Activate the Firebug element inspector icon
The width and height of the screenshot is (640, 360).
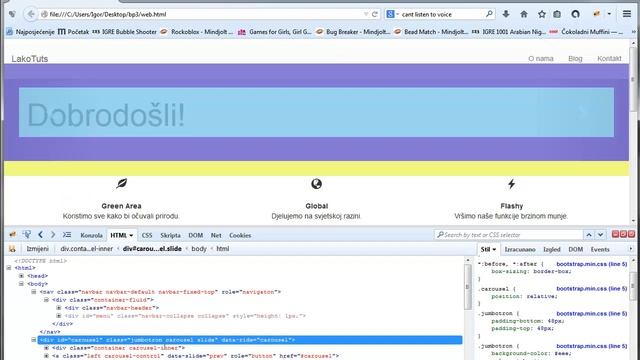click(27, 235)
